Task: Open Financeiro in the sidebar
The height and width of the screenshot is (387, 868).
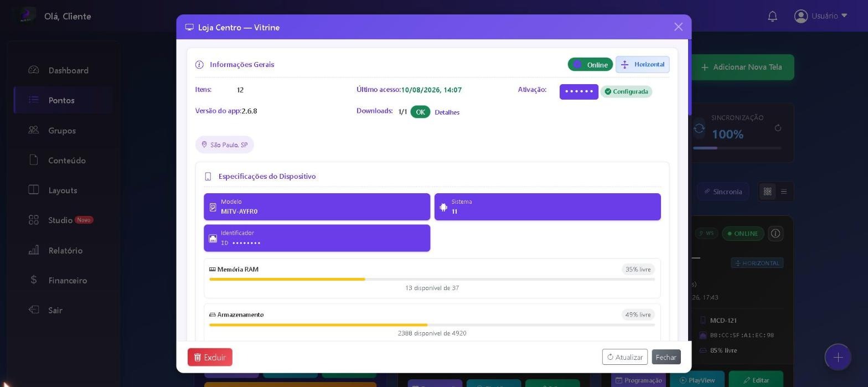Action: [63, 280]
